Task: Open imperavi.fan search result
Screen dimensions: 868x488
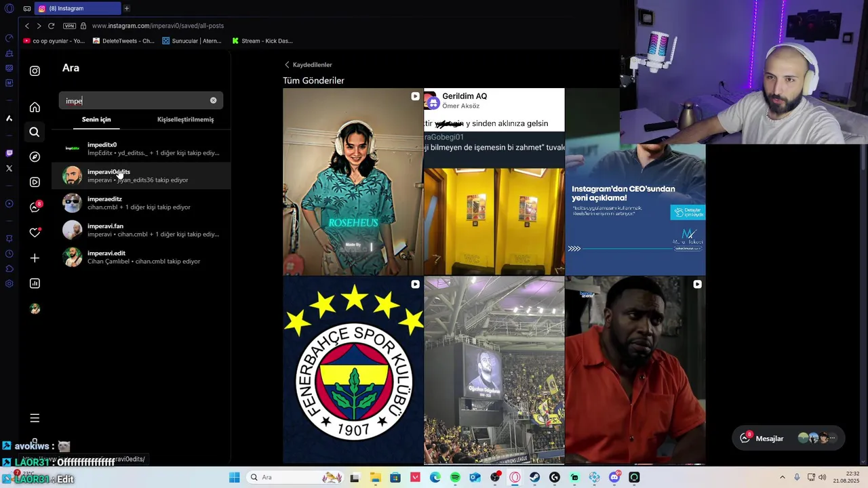Action: [141, 230]
